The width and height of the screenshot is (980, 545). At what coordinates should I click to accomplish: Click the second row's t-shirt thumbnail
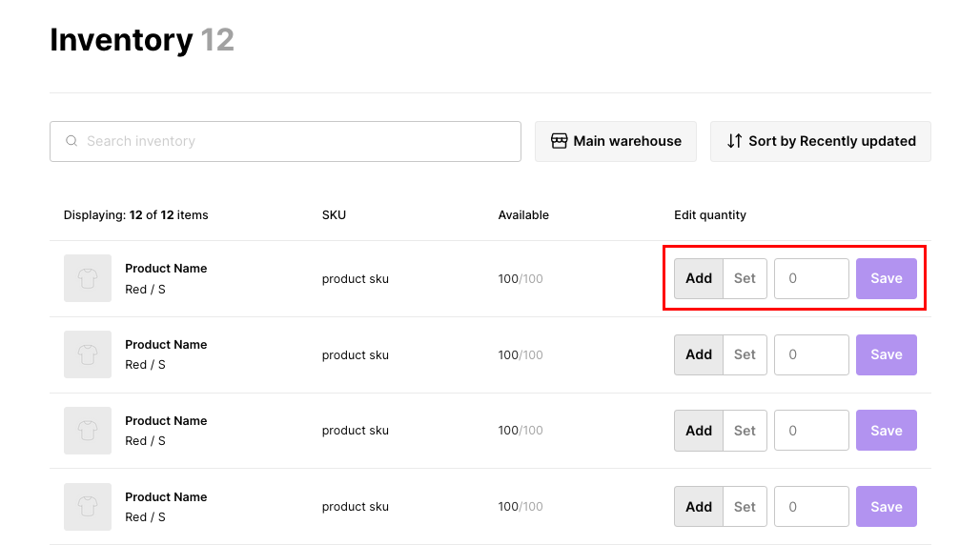(x=88, y=354)
